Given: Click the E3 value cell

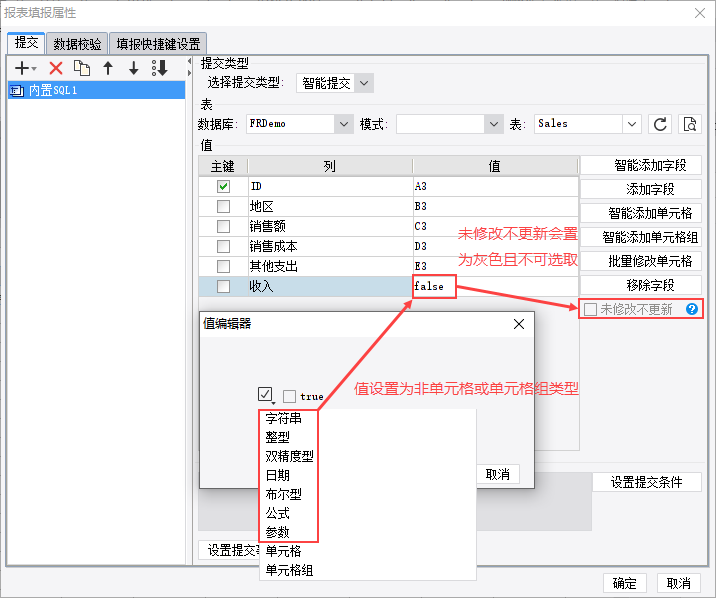Looking at the screenshot, I should tap(495, 266).
